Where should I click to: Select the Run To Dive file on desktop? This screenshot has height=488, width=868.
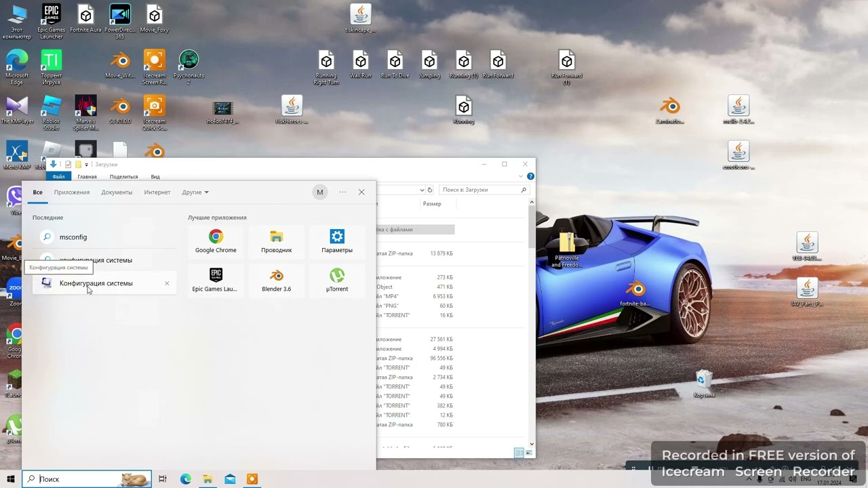395,64
